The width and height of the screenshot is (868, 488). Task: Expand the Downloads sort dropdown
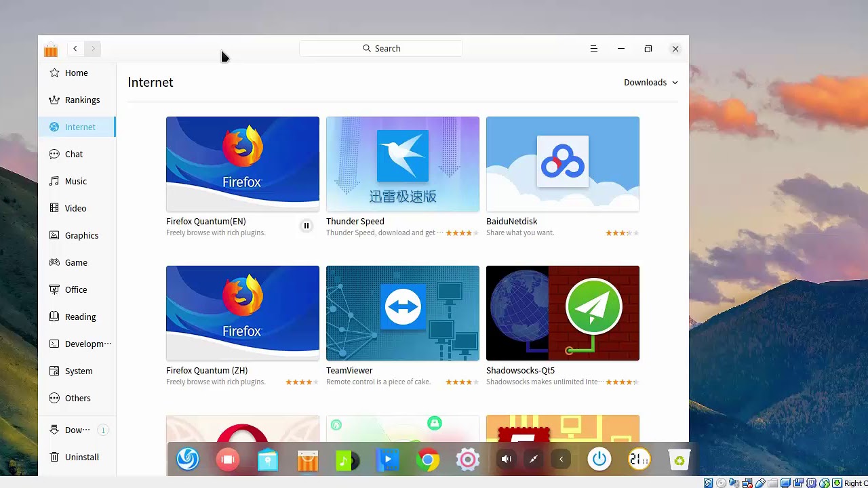(x=650, y=82)
